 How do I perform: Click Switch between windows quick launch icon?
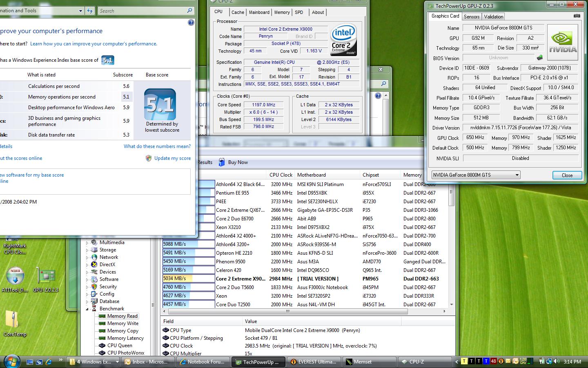pos(39,362)
